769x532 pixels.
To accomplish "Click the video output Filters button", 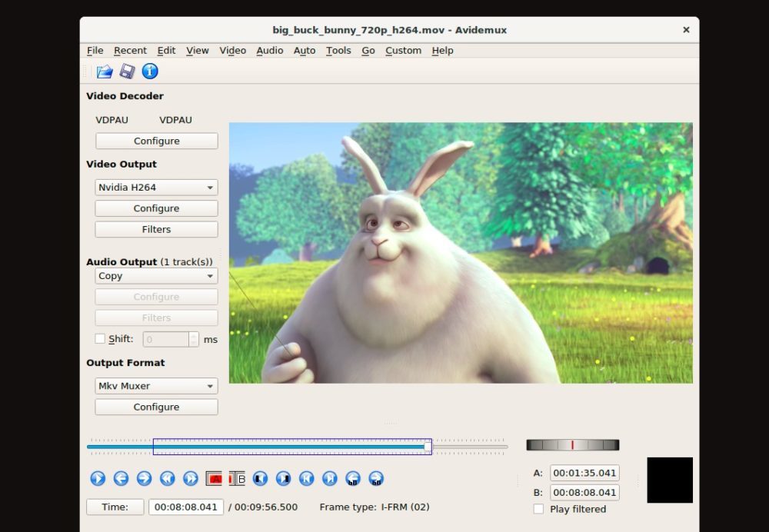I will pyautogui.click(x=156, y=229).
